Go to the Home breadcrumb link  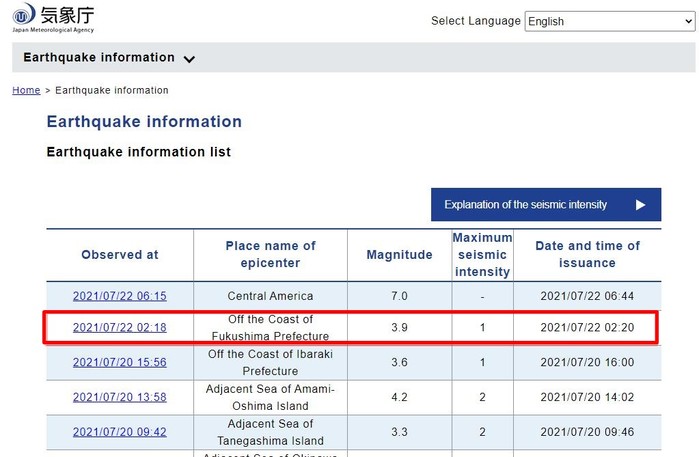point(26,91)
